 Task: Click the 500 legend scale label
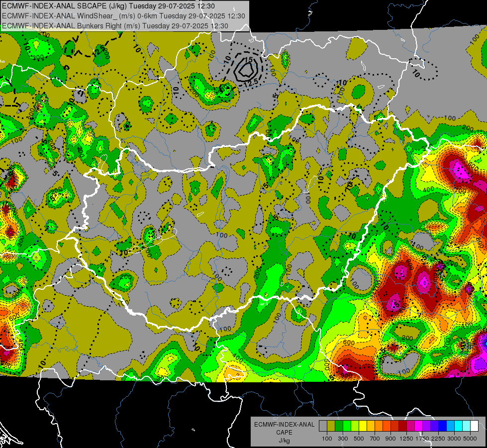coord(359,439)
